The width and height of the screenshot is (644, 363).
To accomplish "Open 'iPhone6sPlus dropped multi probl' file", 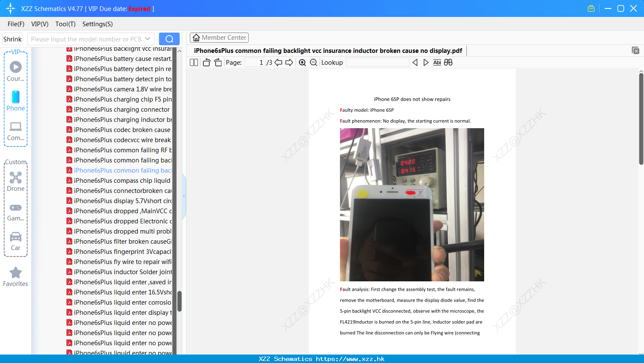I will click(x=119, y=231).
